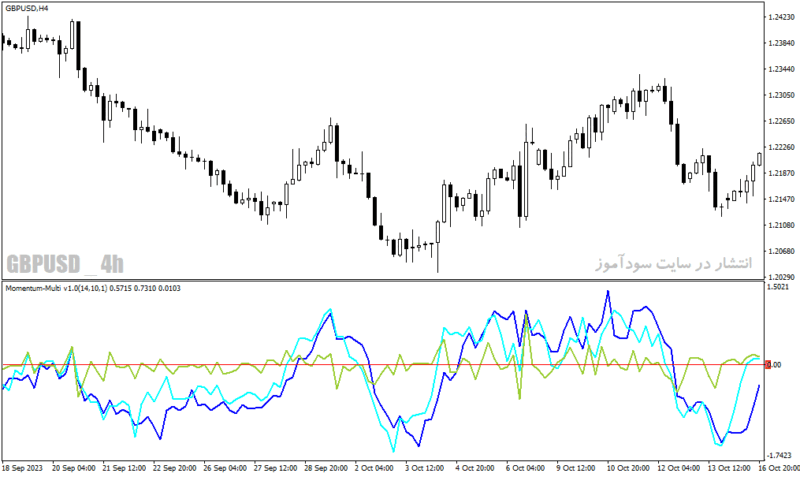Click the 10 Oct 20:00 time label
Image resolution: width=800 pixels, height=477 pixels.
(628, 468)
